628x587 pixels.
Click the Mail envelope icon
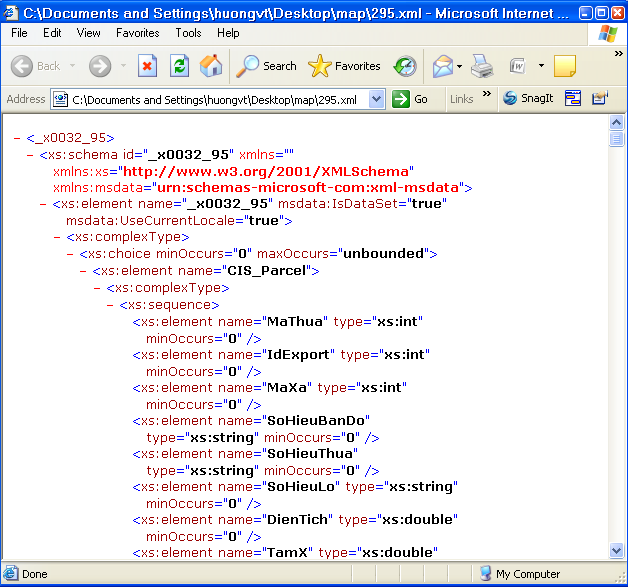point(442,66)
